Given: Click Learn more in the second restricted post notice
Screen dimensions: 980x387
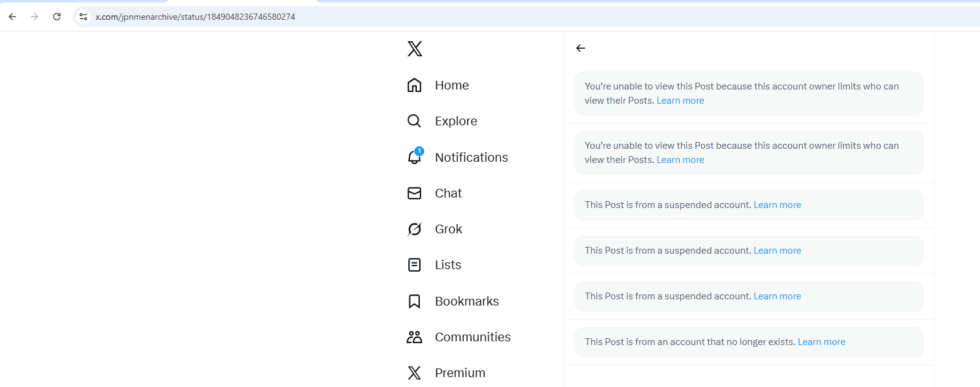Looking at the screenshot, I should [680, 160].
